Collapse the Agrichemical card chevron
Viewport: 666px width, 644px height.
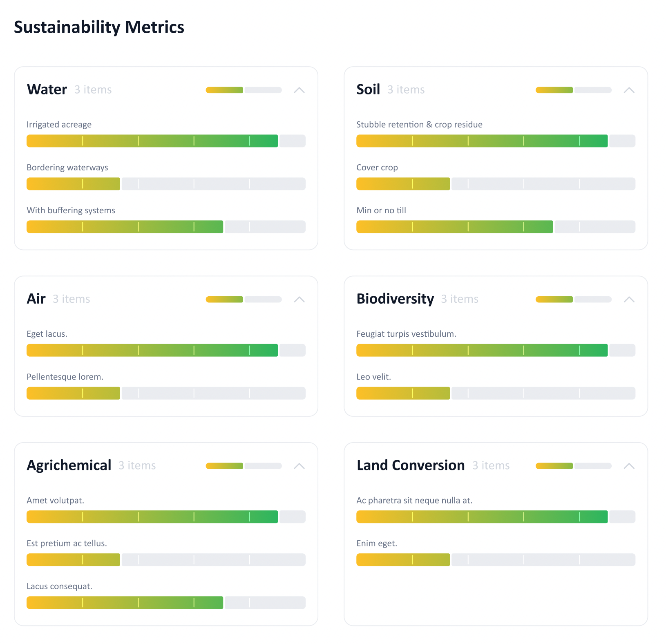click(x=299, y=466)
